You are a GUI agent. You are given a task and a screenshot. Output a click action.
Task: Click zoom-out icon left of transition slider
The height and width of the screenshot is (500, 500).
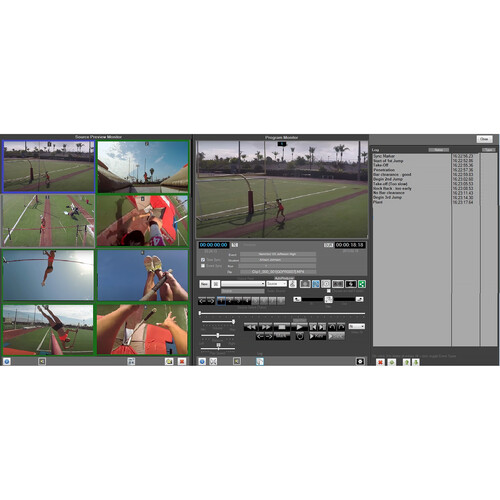(297, 299)
